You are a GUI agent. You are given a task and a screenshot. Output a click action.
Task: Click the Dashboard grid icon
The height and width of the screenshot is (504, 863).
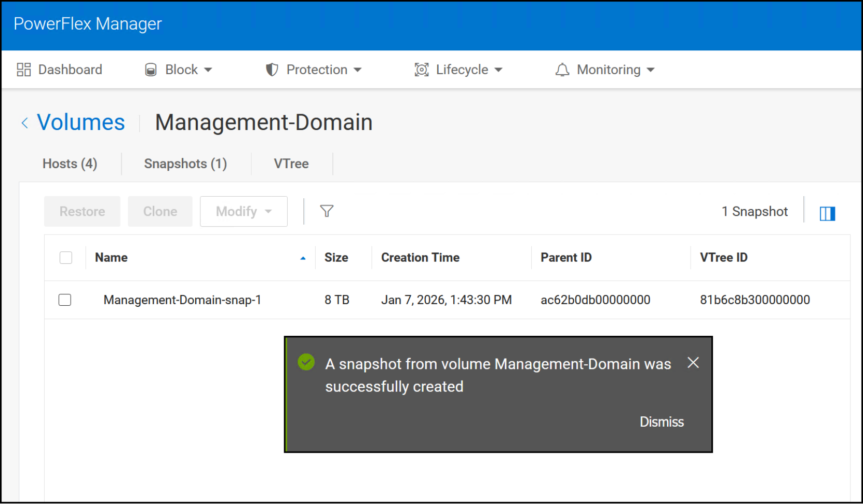pos(23,70)
